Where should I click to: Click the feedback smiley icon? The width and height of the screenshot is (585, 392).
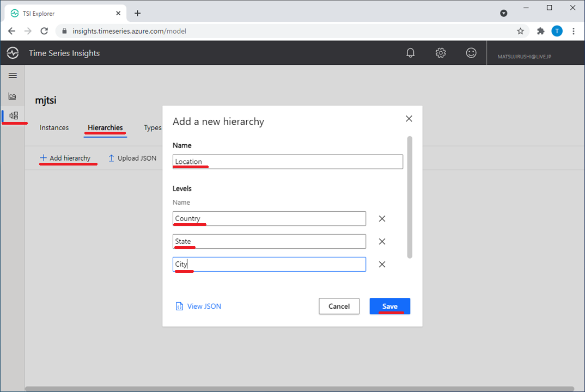point(471,53)
